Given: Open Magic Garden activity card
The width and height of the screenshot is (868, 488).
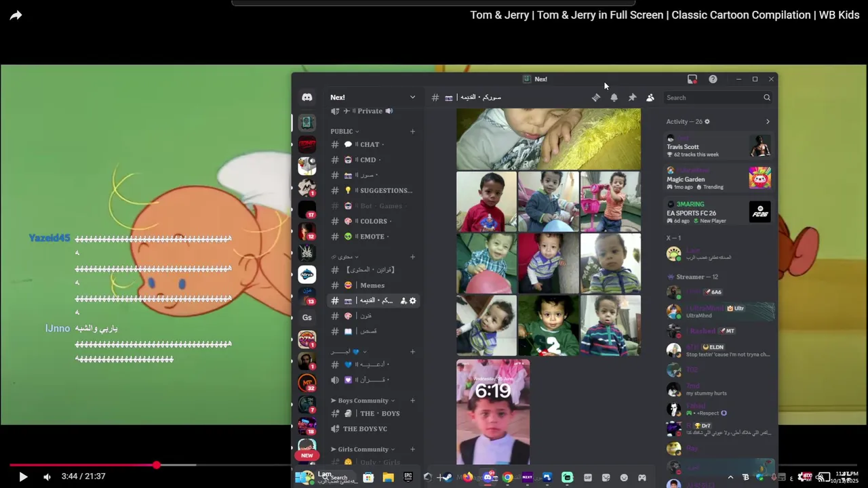Looking at the screenshot, I should (x=719, y=179).
